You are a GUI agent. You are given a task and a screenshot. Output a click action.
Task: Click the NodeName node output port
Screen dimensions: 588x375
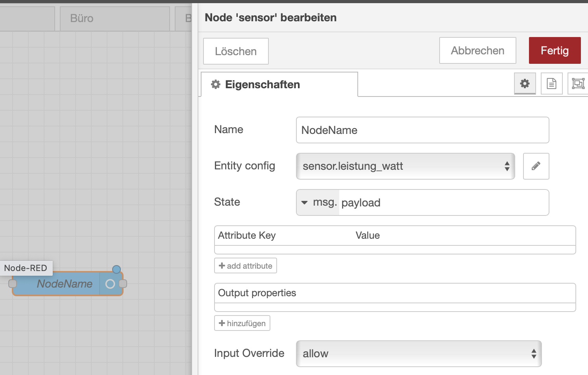click(123, 284)
